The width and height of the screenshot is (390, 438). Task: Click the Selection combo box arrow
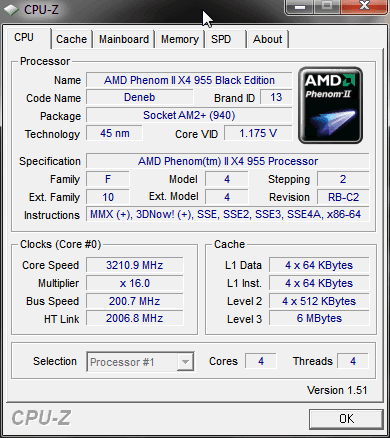click(185, 362)
